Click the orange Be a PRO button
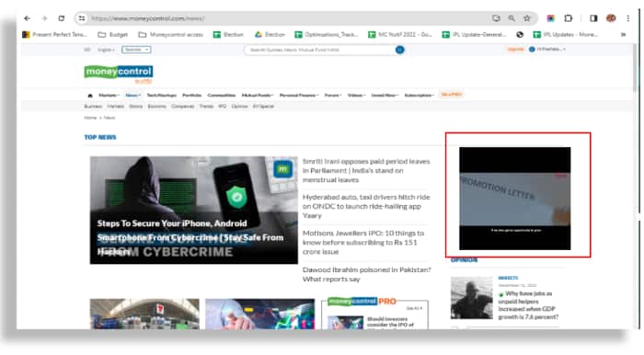This screenshot has height=355, width=644. 452,95
